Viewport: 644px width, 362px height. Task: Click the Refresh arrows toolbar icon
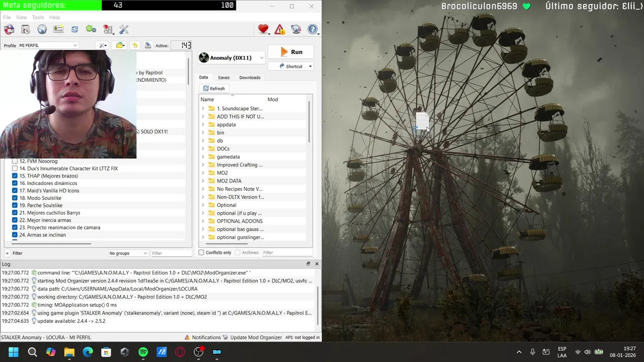pos(74,30)
